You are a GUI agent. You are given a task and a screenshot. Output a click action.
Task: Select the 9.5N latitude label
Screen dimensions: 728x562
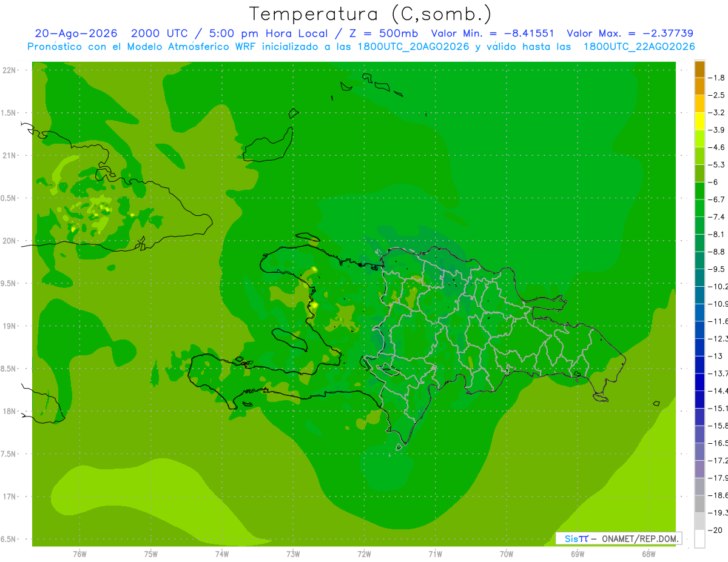click(8, 283)
